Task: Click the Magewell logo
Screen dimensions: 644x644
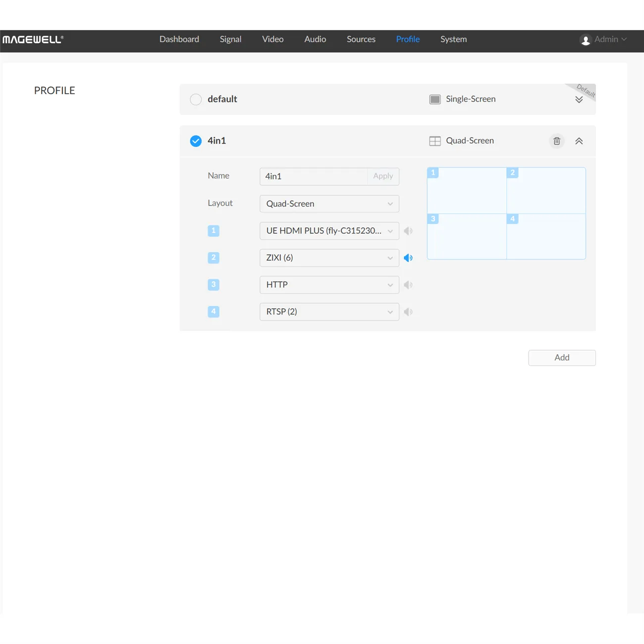Action: tap(33, 39)
